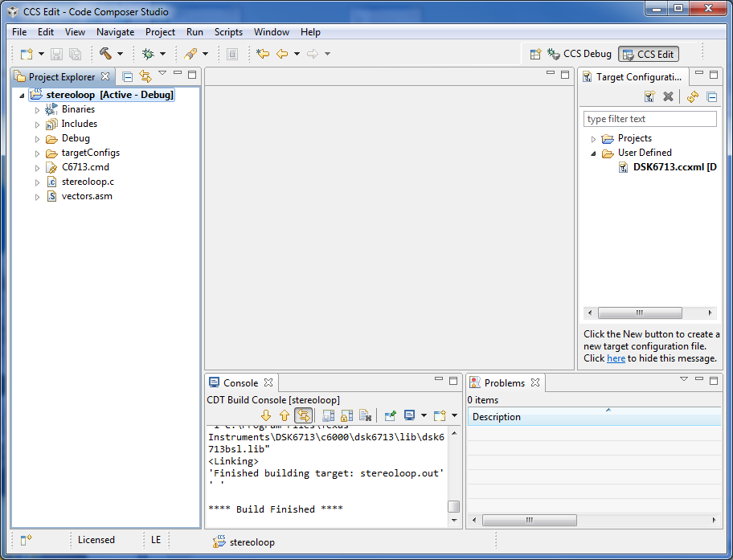Click the Clear Console icon
Screen dimensions: 733x560
tap(365, 415)
